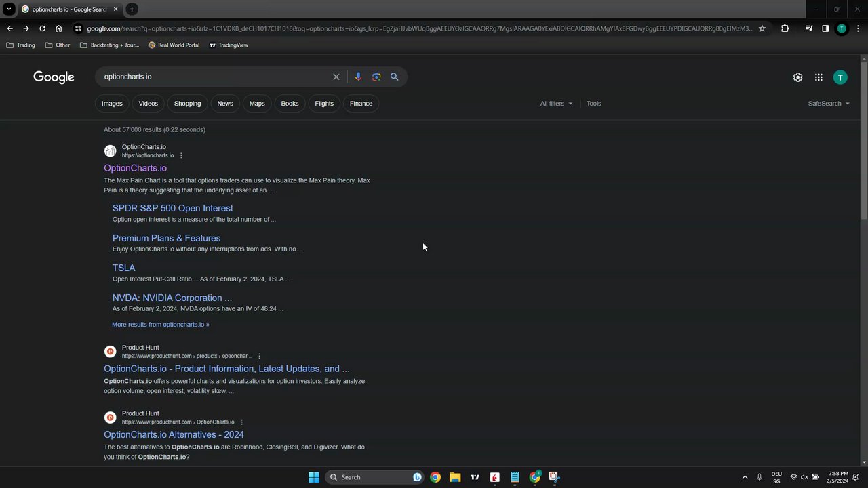Viewport: 868px width, 488px height.
Task: View site information icon in address bar
Action: [79, 28]
